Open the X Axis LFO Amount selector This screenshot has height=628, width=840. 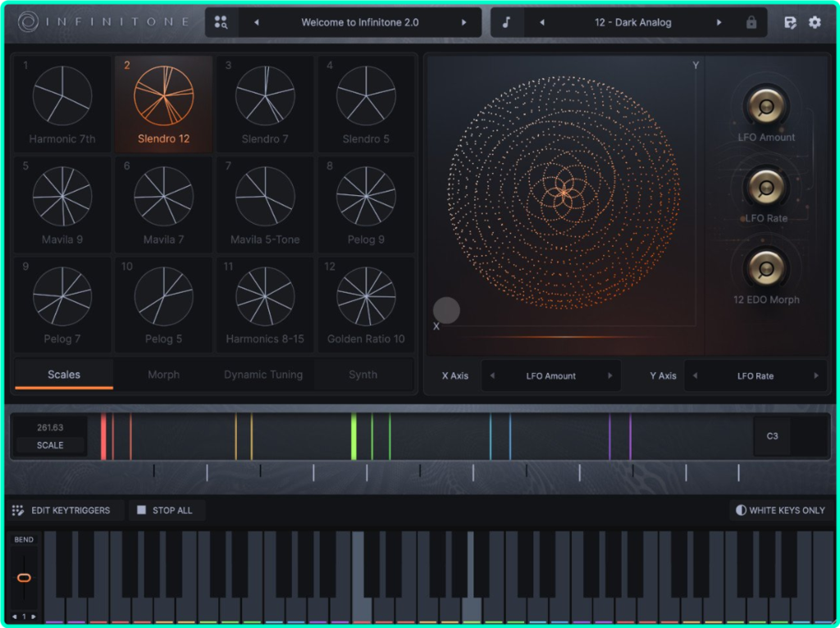(550, 375)
